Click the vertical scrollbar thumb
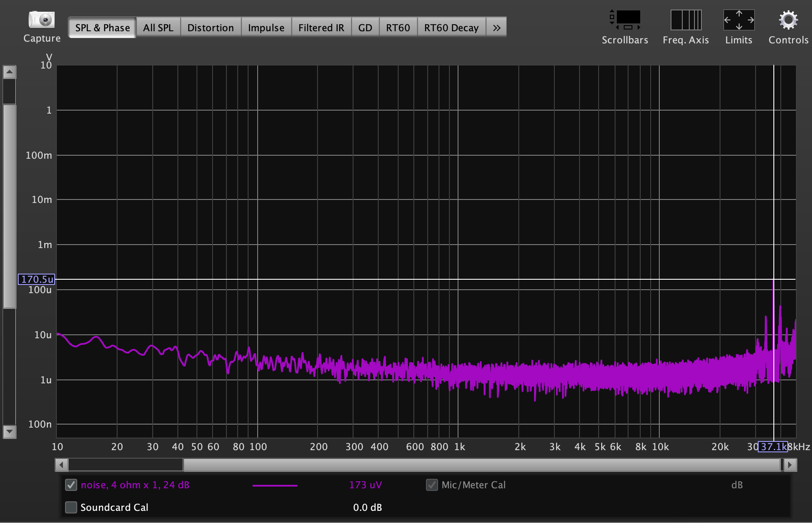This screenshot has width=812, height=523. [9, 206]
